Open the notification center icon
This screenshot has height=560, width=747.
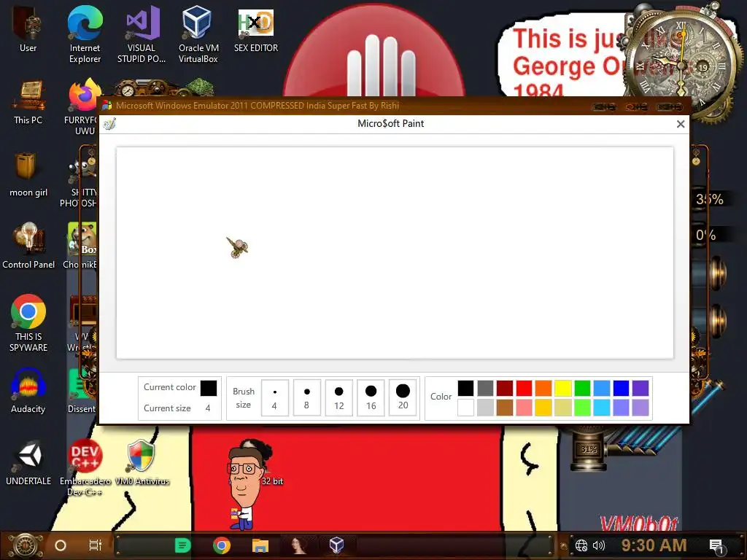pos(716,547)
